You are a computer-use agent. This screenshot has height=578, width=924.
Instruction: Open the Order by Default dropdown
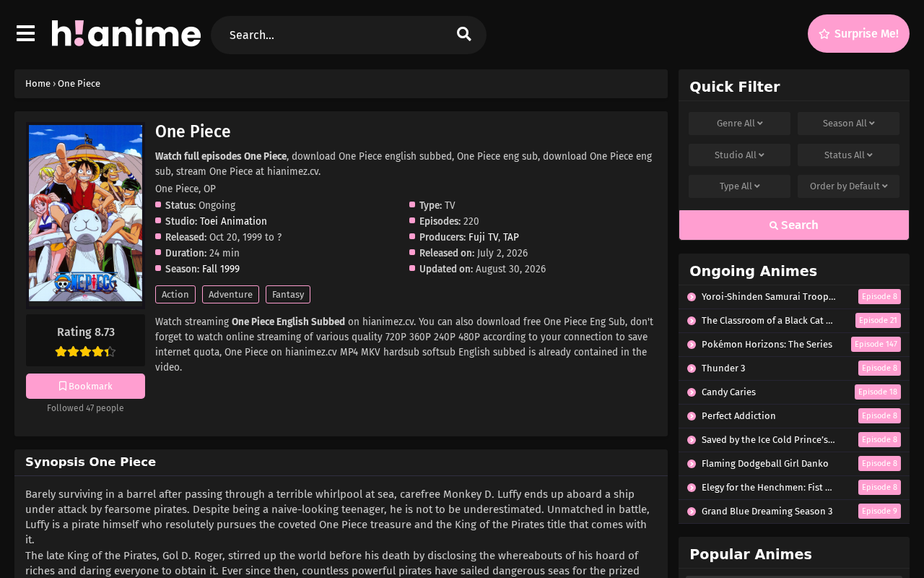[848, 186]
